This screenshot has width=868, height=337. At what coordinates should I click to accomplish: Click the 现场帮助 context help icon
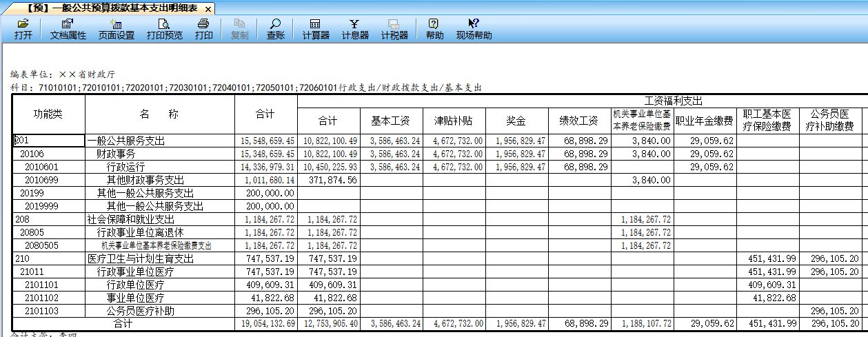point(474,29)
